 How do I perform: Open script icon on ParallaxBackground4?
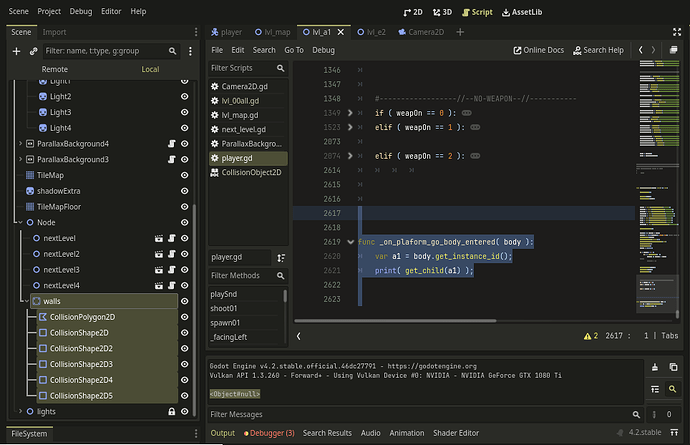tap(172, 143)
